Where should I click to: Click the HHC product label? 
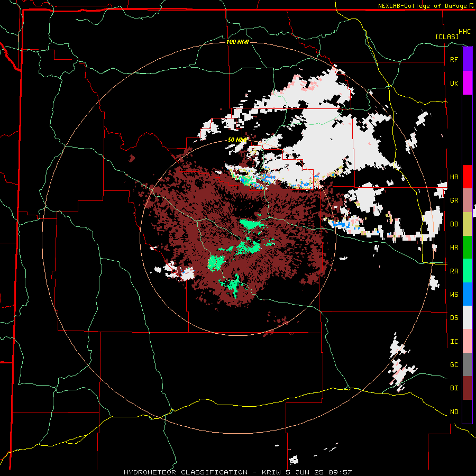pos(465,32)
